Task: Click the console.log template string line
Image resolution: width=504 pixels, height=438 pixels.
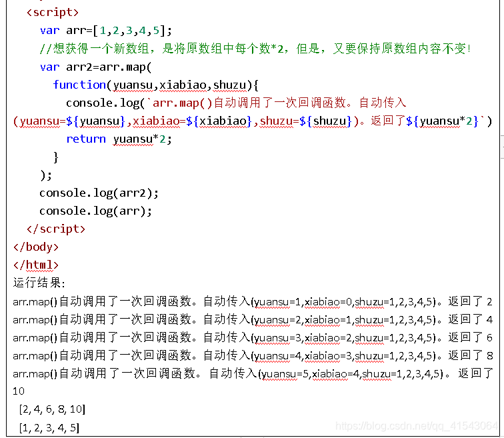Action: 236,103
